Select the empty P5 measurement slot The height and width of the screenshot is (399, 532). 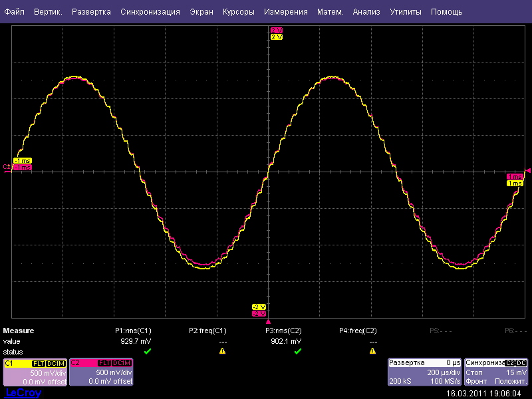(x=440, y=331)
